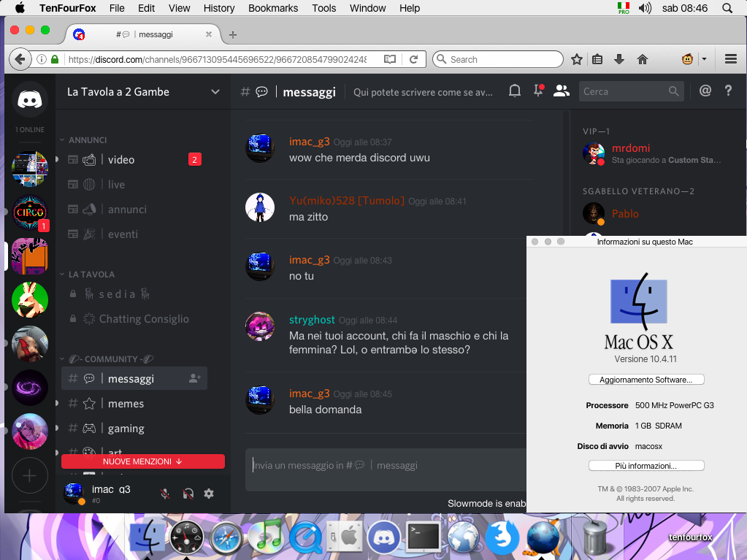
Task: Open the memes channel
Action: (x=134, y=403)
